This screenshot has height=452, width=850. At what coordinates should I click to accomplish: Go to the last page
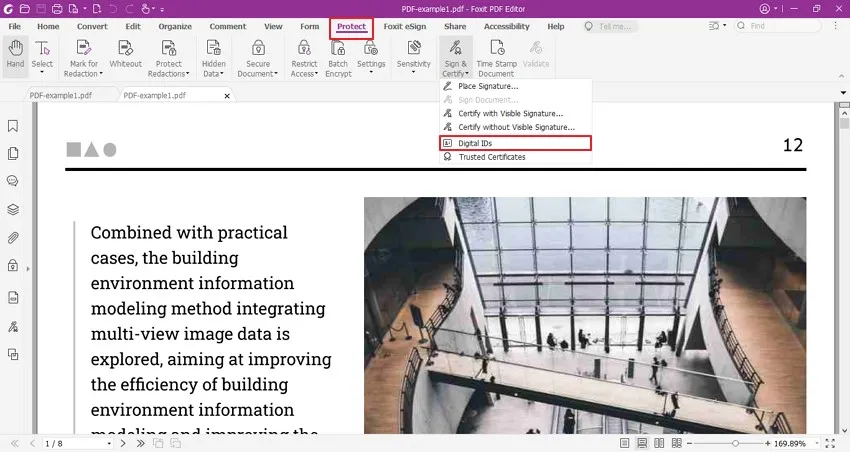click(x=140, y=443)
